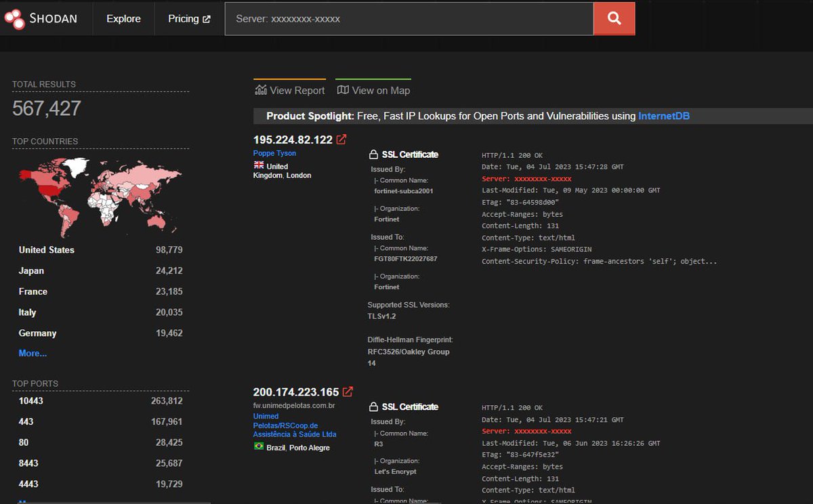
Task: Click the red magnifier search button
Action: tap(614, 19)
